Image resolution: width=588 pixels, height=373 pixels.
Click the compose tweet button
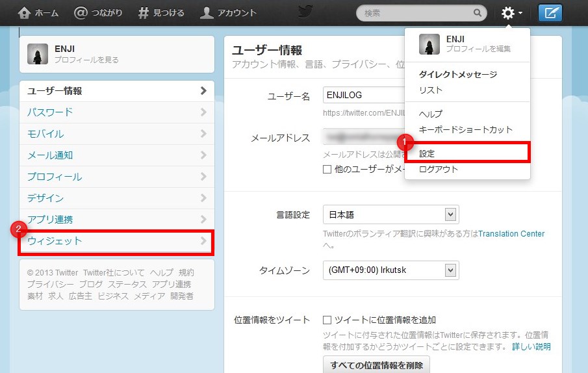point(550,13)
